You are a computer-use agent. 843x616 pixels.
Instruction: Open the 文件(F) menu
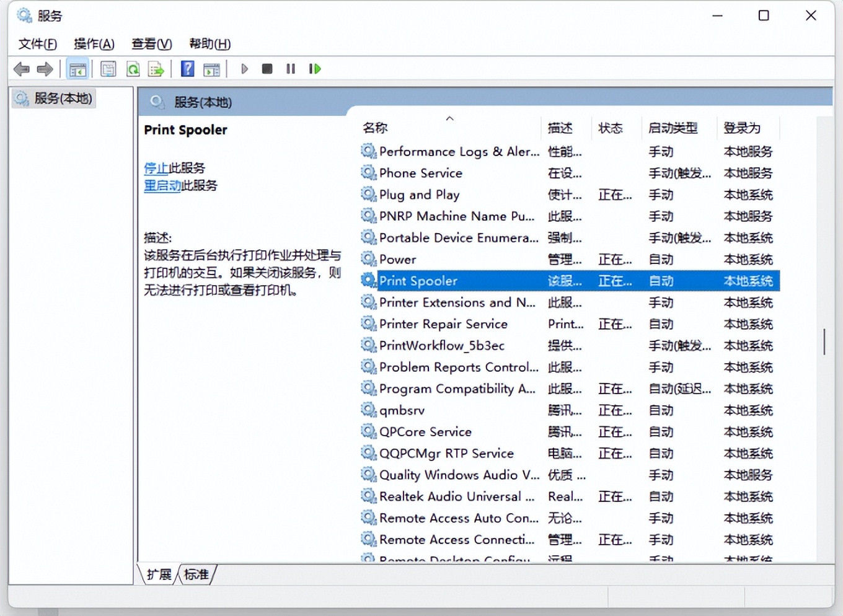click(x=37, y=44)
